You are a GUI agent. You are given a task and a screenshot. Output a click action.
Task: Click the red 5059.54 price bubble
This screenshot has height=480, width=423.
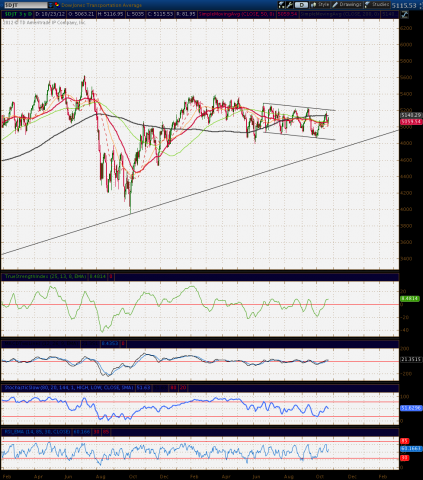tap(411, 122)
